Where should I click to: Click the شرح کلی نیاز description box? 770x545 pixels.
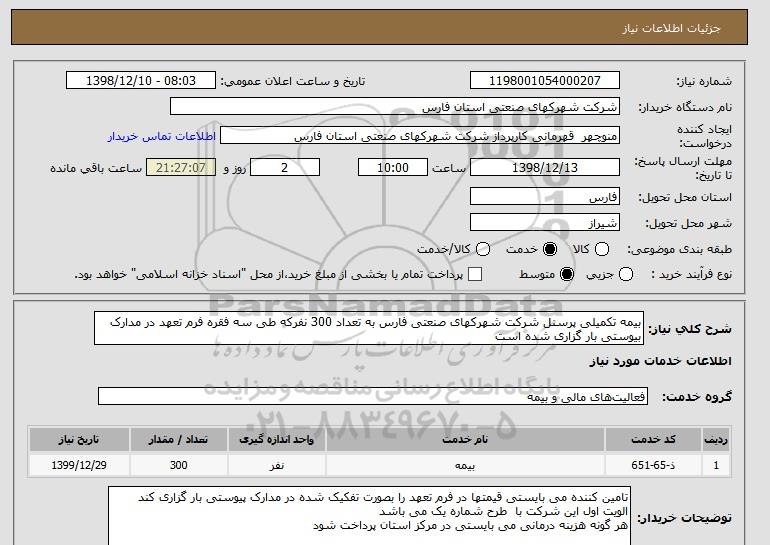pyautogui.click(x=369, y=328)
